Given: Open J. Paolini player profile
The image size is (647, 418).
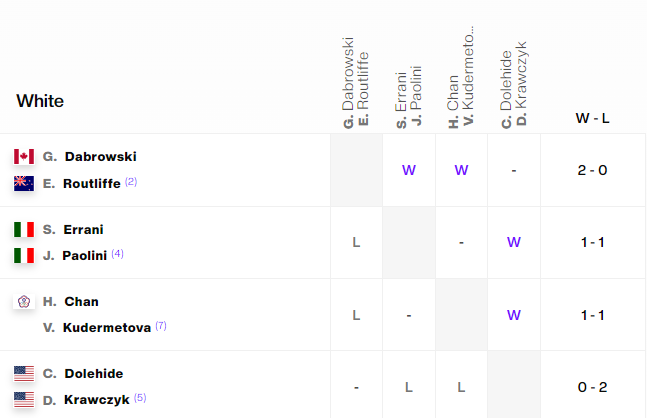Looking at the screenshot, I should [75, 255].
